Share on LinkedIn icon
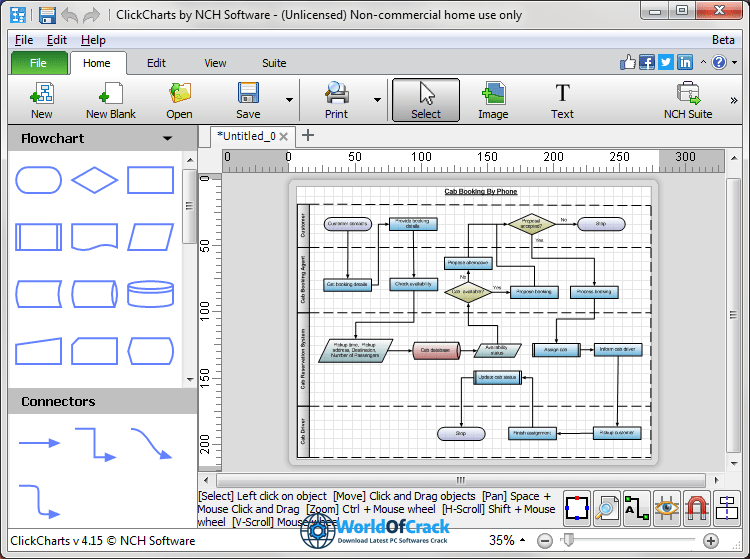Viewport: 750px width, 559px height. point(685,62)
